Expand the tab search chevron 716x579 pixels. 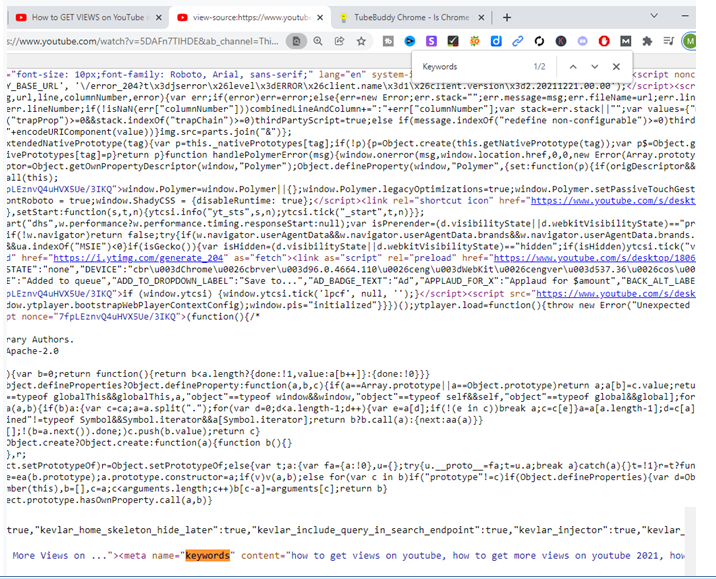(x=654, y=16)
